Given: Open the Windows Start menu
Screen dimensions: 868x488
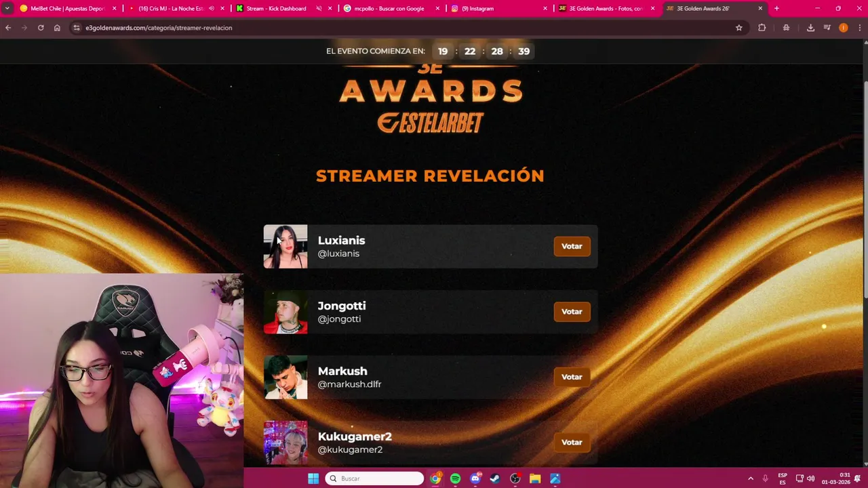Looking at the screenshot, I should [x=313, y=479].
